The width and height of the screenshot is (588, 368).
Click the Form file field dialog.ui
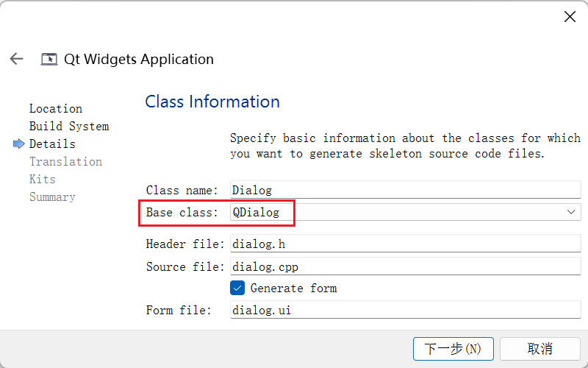[406, 310]
